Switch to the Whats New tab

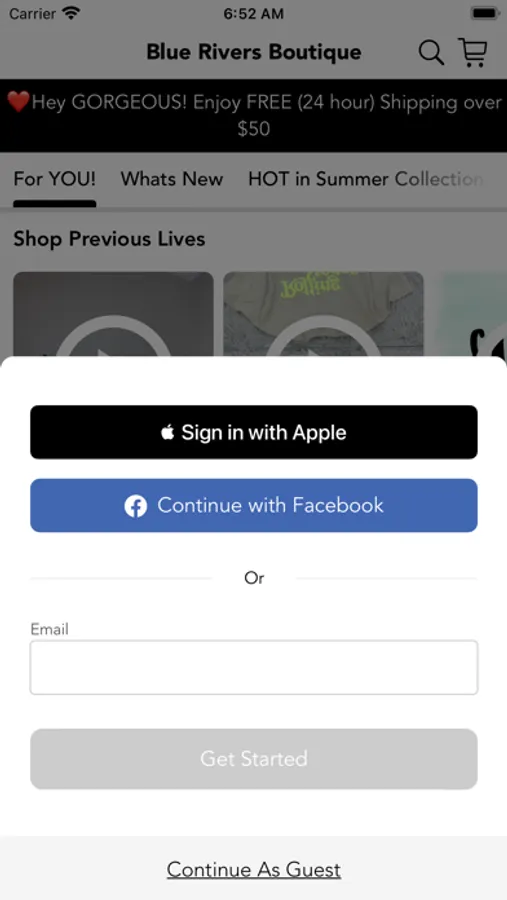coord(172,179)
